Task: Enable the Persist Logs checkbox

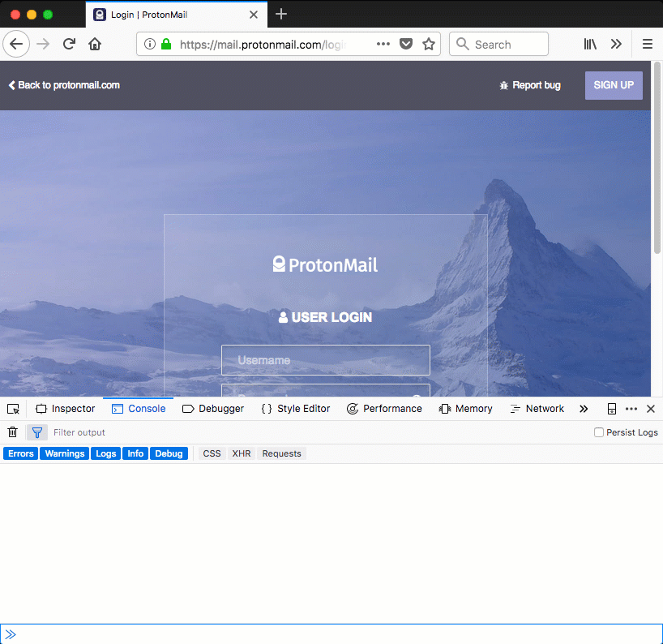Action: 599,432
